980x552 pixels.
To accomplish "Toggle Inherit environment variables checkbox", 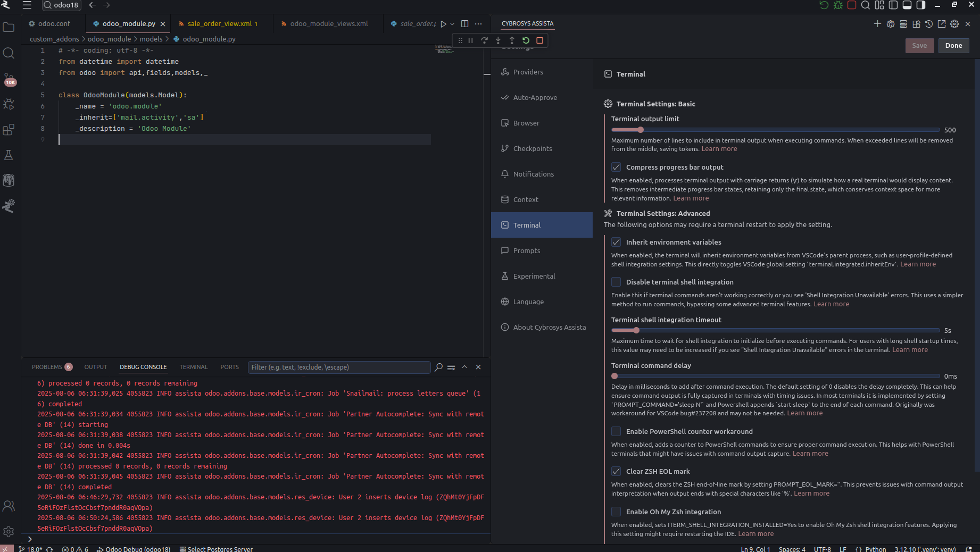I will point(616,242).
